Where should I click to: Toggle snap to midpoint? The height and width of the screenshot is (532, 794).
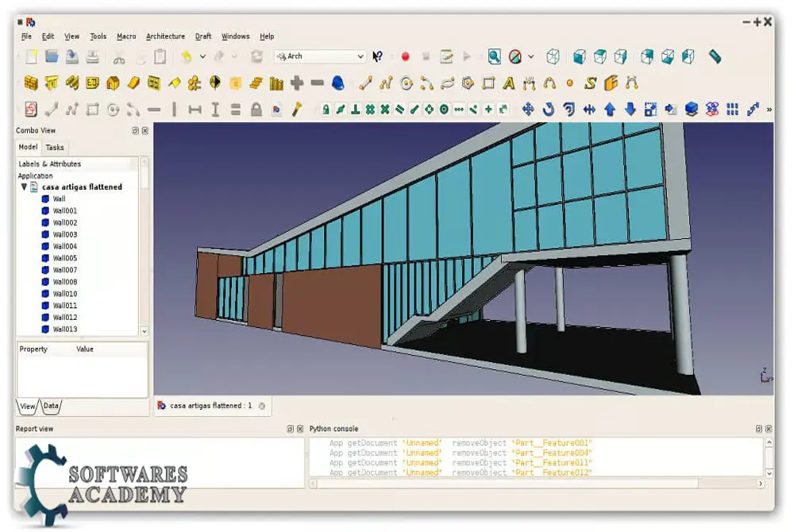[x=341, y=110]
